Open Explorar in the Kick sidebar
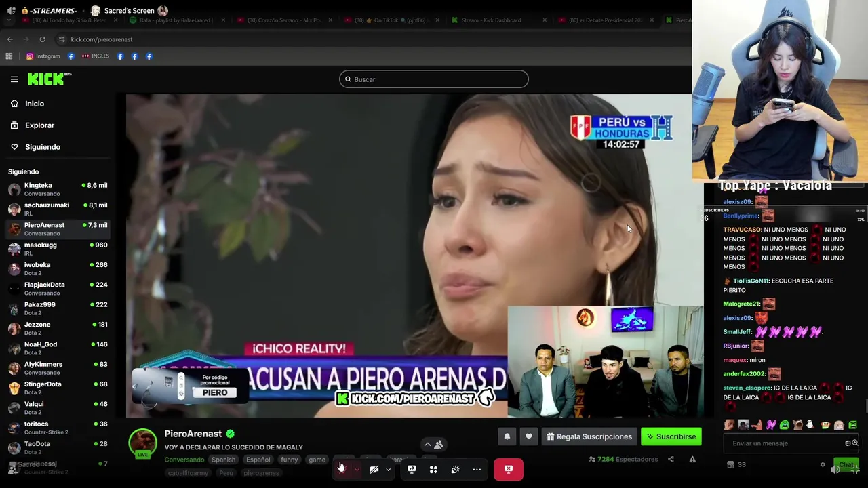 tap(39, 125)
